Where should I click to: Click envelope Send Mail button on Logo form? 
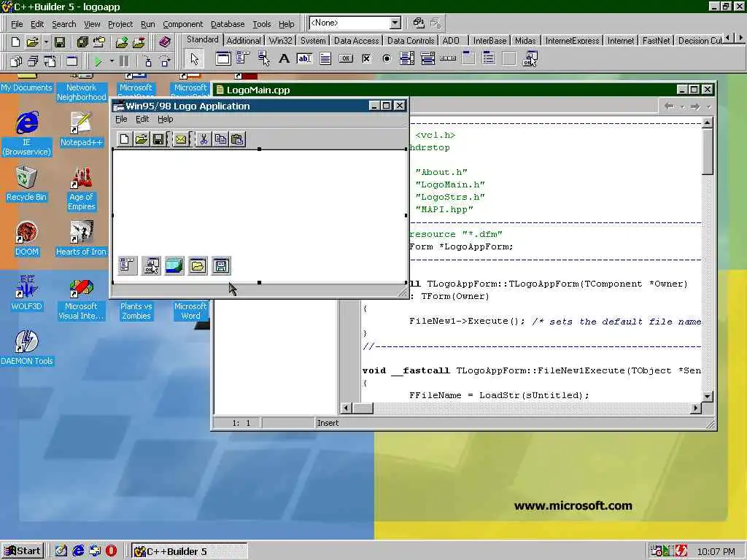coord(181,139)
